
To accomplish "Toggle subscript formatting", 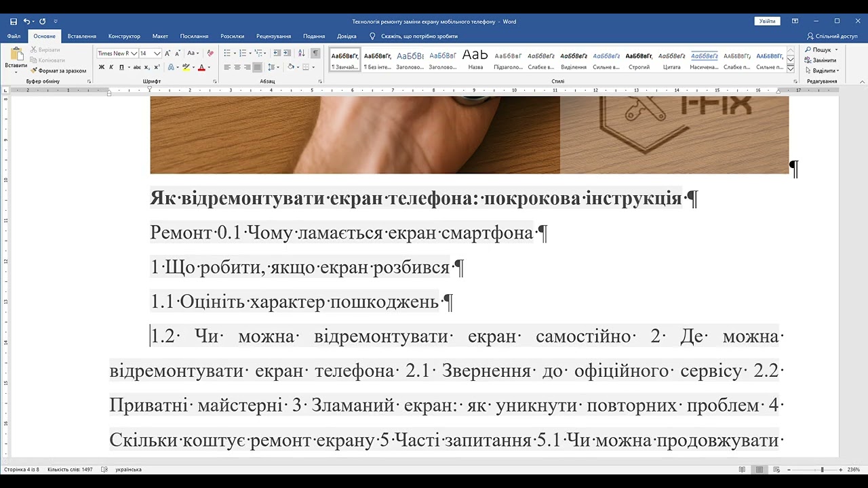I will 147,67.
